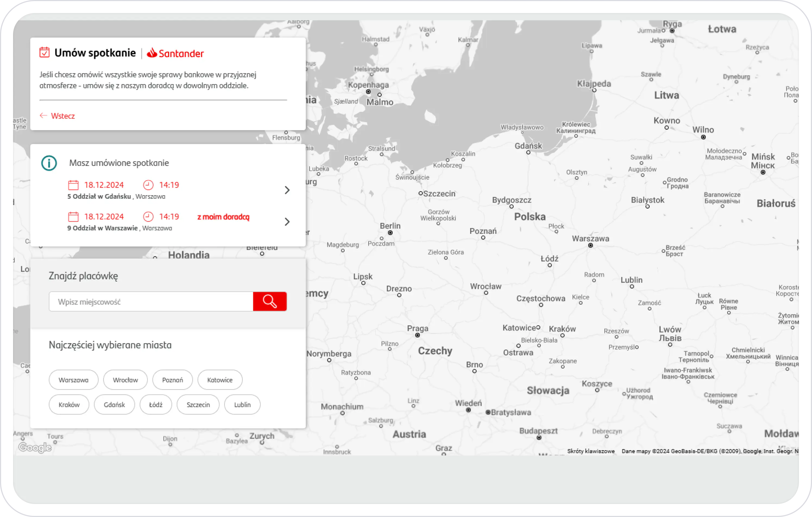Expand the 9 Oddział w Warszawie appointment chevron
812x517 pixels.
click(x=287, y=222)
